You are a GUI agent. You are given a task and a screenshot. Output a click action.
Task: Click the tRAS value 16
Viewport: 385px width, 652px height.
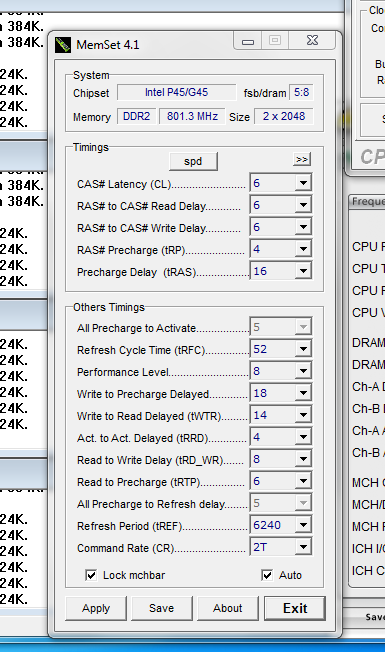coord(260,271)
